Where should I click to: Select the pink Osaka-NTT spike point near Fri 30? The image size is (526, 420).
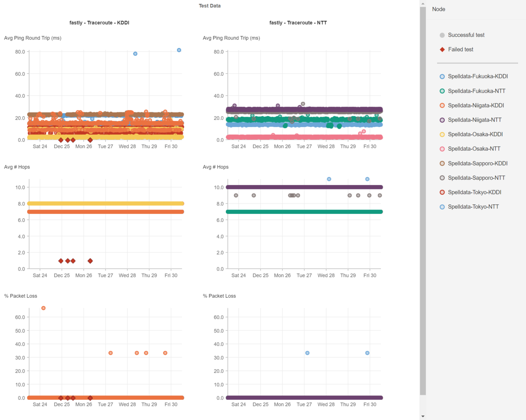coord(364,131)
